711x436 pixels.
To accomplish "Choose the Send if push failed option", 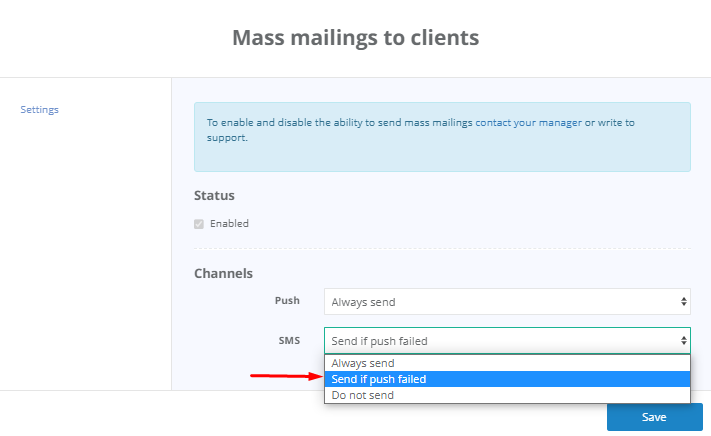I will point(378,379).
